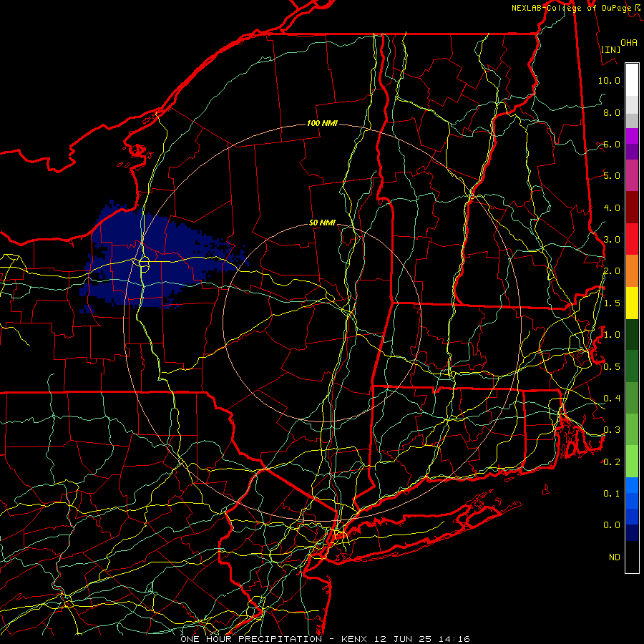The height and width of the screenshot is (644, 644).
Task: Click the "0.3" legend value
Action: tap(612, 430)
